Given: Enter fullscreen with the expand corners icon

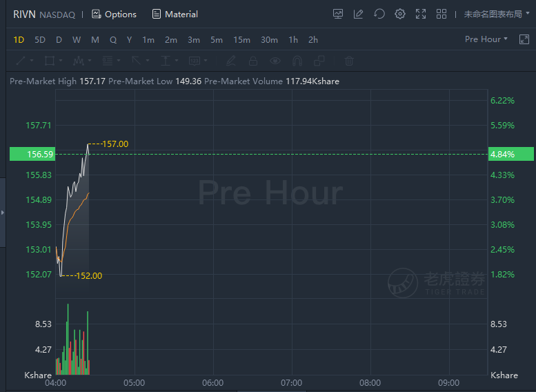Looking at the screenshot, I should [421, 14].
